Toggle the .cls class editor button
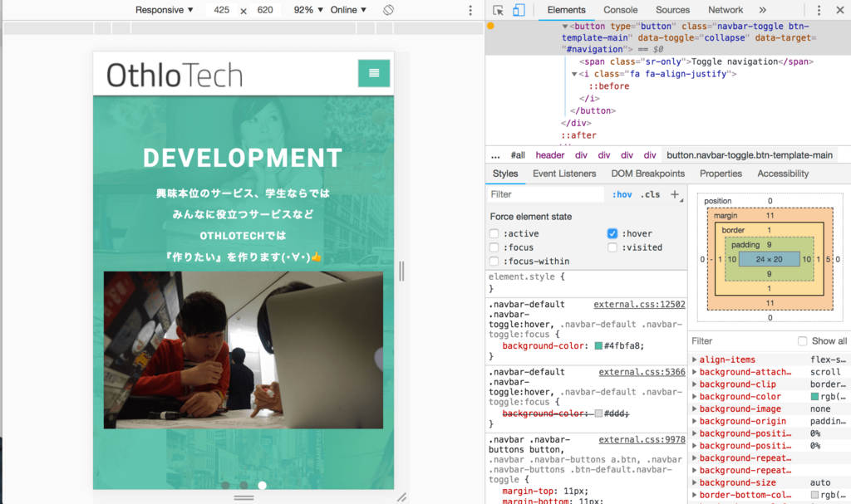Image resolution: width=851 pixels, height=504 pixels. (x=650, y=194)
